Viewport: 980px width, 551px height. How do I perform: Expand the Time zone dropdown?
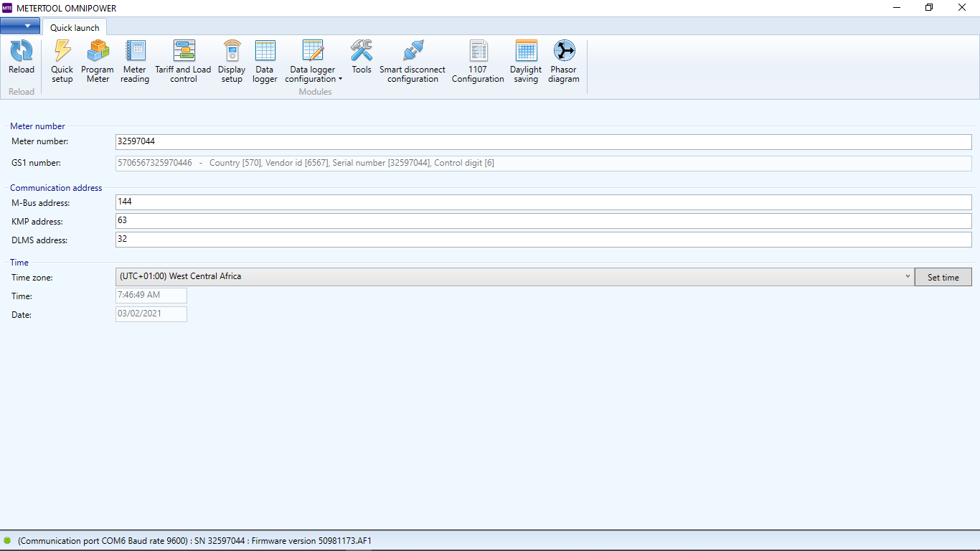908,276
